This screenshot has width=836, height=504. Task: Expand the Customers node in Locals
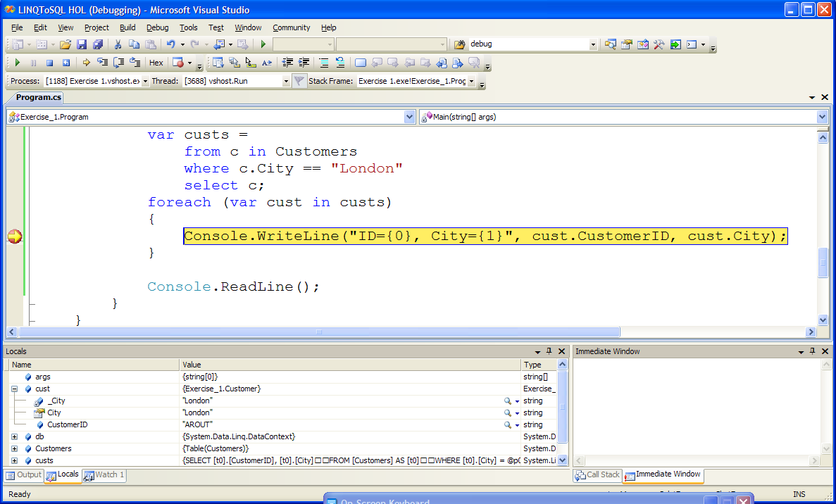pyautogui.click(x=14, y=448)
